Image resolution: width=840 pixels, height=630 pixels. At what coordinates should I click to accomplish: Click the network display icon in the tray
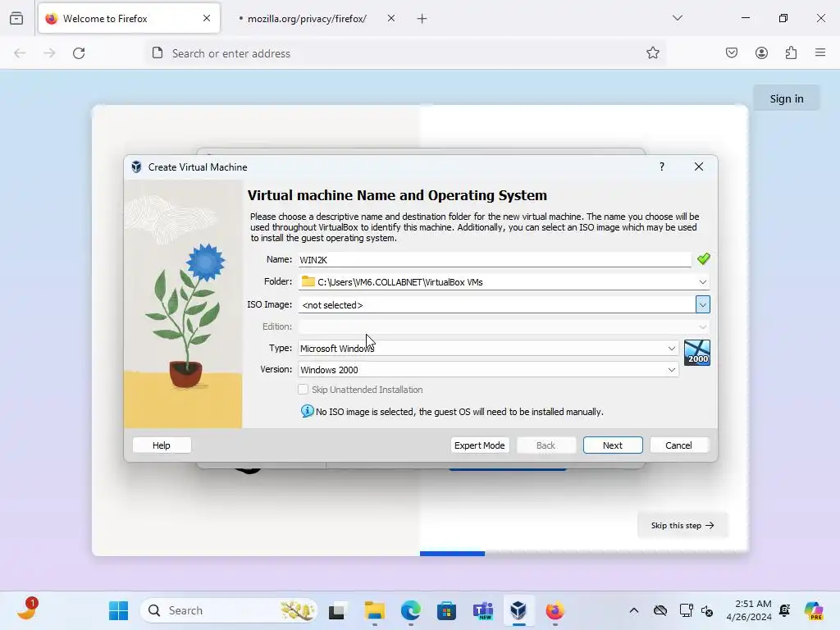pos(686,610)
